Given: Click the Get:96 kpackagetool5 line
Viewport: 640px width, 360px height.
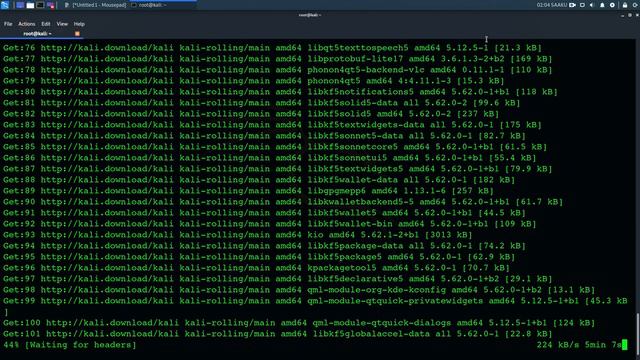Looking at the screenshot, I should (x=256, y=268).
